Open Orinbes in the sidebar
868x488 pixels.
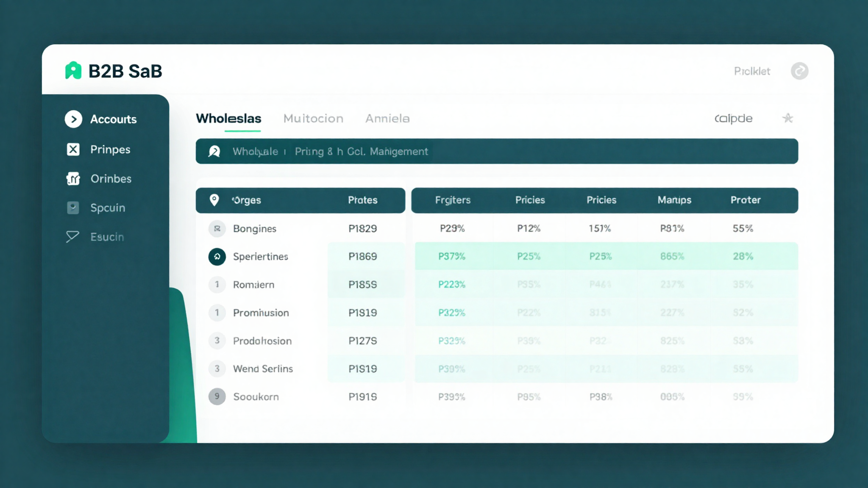tap(111, 179)
